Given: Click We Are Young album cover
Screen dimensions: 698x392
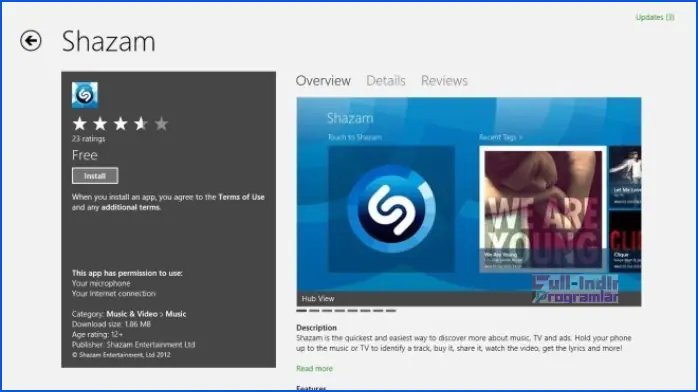Looking at the screenshot, I should coord(543,209).
